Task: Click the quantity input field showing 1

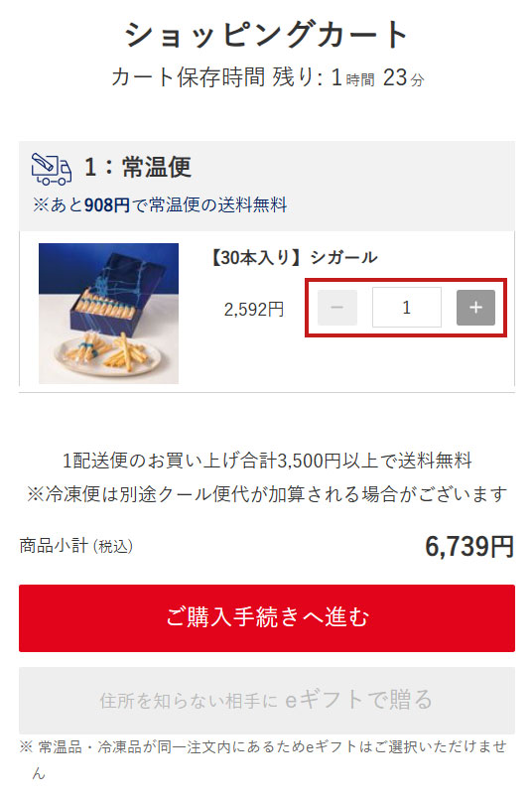Action: pos(407,307)
